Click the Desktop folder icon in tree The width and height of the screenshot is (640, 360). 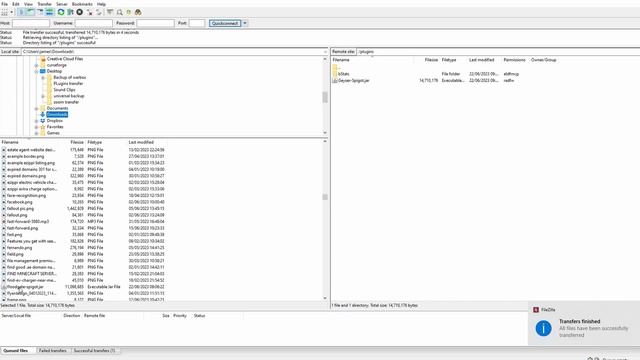pos(42,71)
